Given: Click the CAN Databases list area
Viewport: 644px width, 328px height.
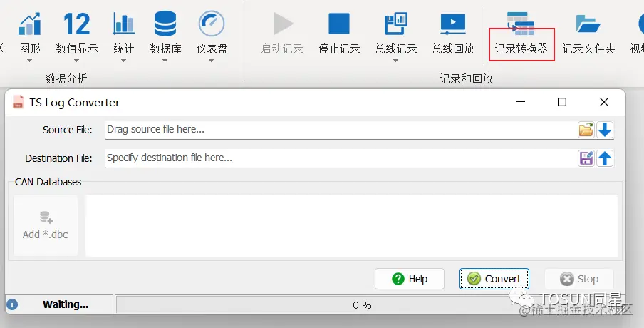Looking at the screenshot, I should click(x=352, y=225).
